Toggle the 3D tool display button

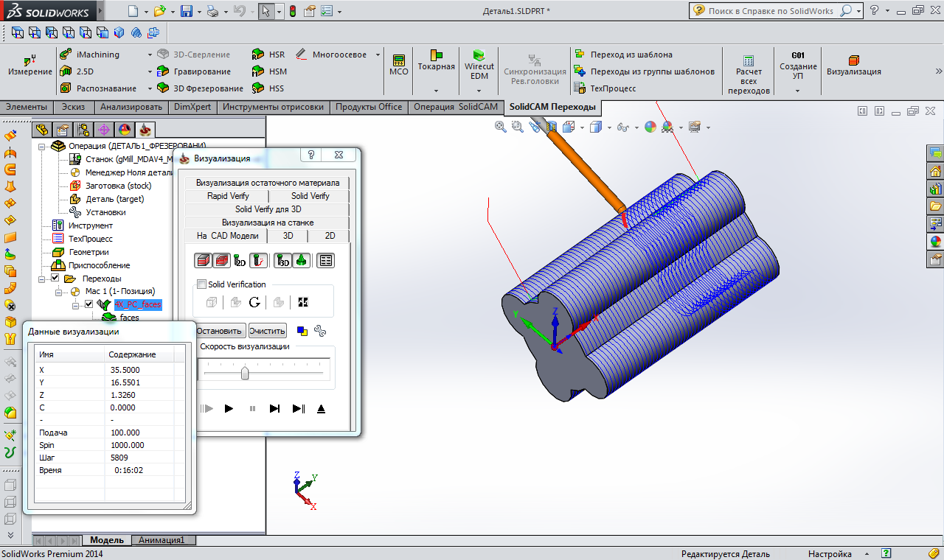(282, 260)
